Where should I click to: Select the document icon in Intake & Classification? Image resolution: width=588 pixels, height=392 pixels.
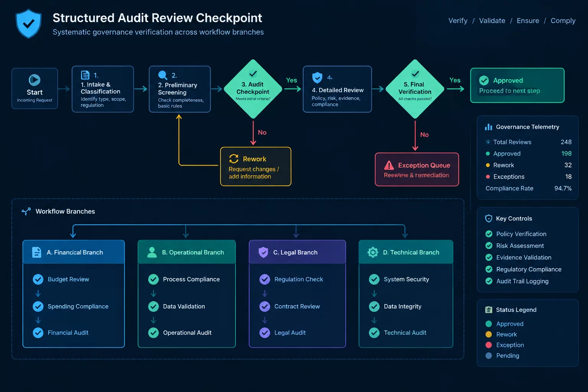coord(85,75)
